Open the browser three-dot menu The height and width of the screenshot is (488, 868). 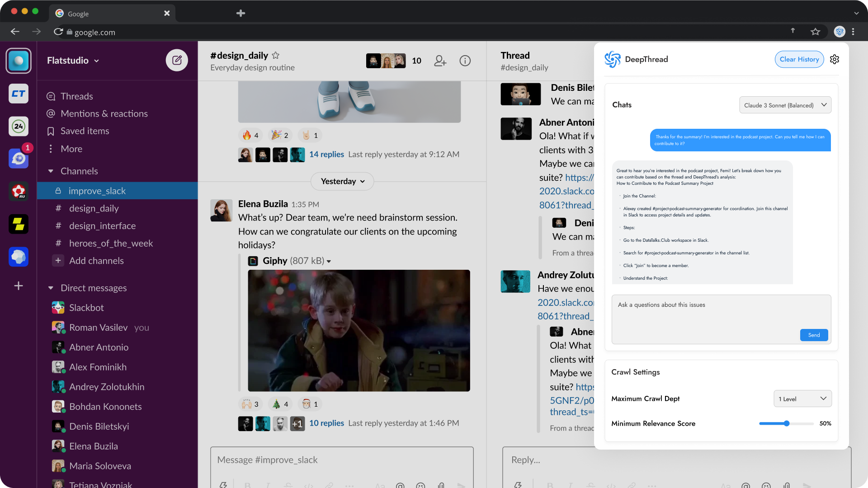click(x=853, y=32)
